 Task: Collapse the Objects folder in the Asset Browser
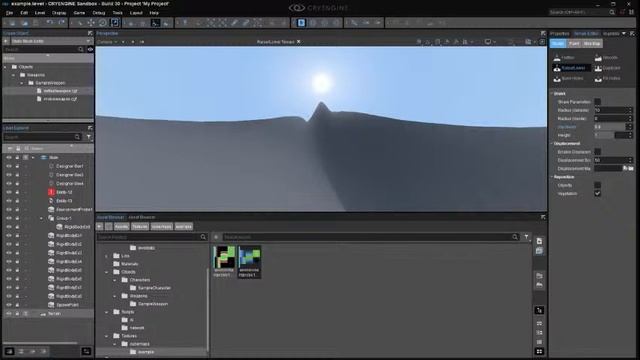107,272
